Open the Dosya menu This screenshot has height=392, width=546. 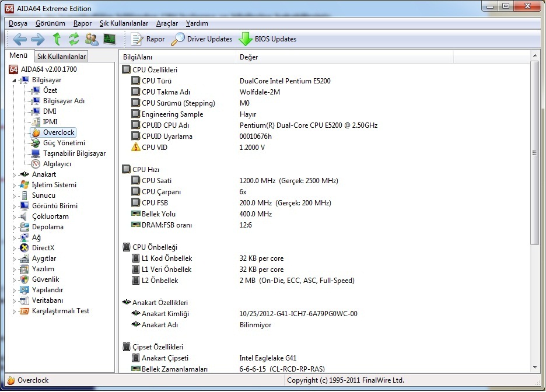point(18,23)
